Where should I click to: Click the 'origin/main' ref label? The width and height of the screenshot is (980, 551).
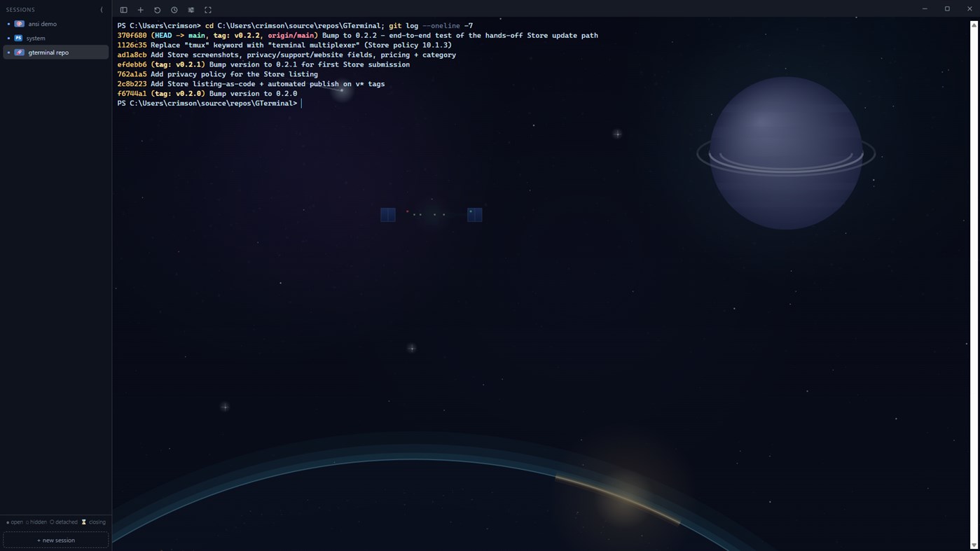(291, 35)
